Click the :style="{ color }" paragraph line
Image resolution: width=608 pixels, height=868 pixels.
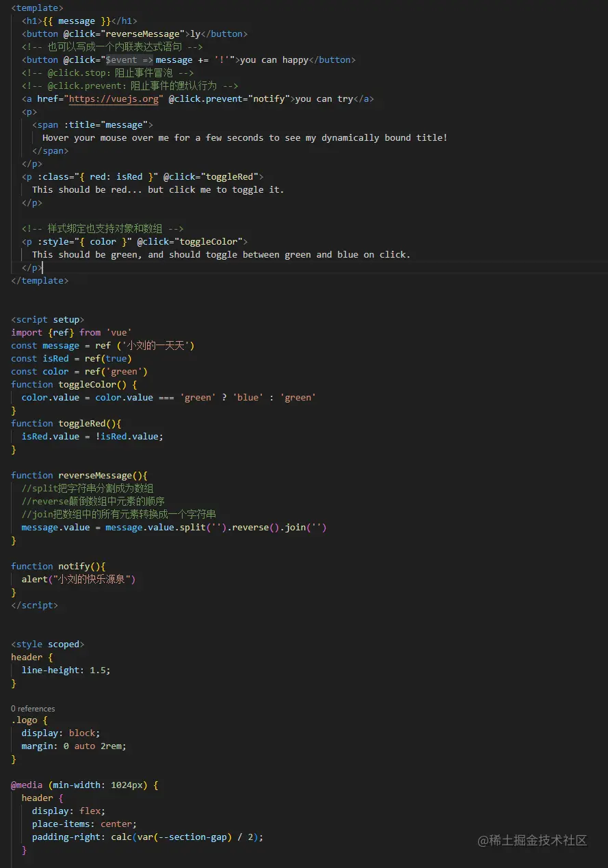[x=135, y=241]
